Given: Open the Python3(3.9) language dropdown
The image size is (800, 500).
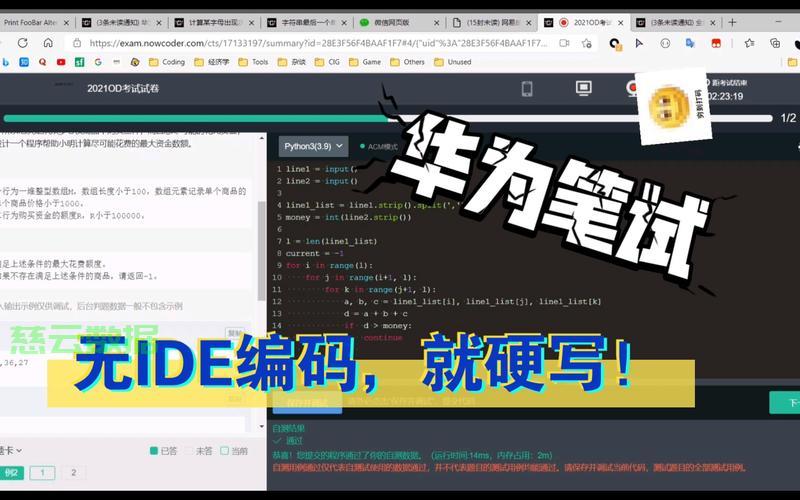Looking at the screenshot, I should [x=311, y=145].
